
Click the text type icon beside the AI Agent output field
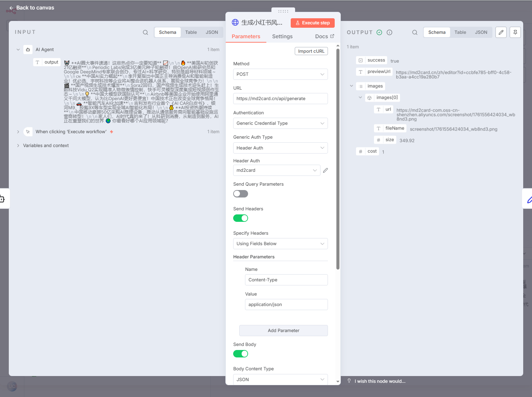click(x=38, y=62)
